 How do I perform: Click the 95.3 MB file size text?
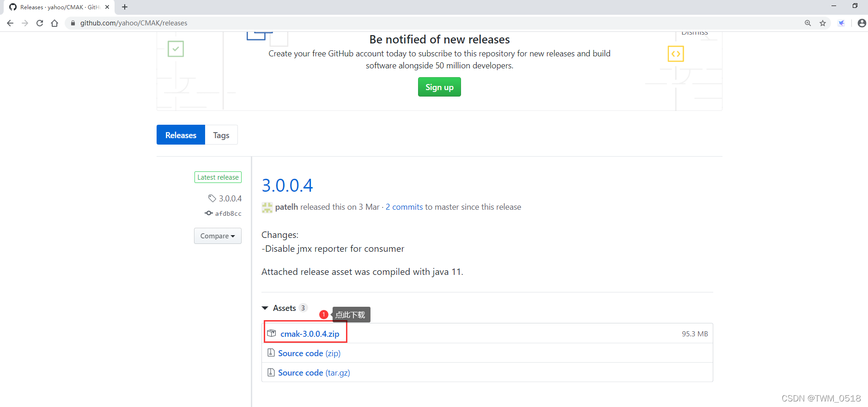click(695, 334)
